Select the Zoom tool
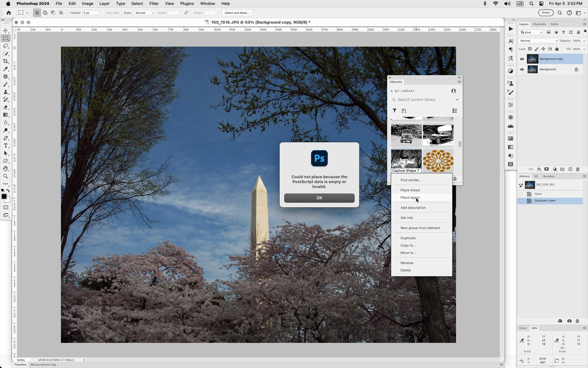Viewport: 588px width, 368px height. (6, 176)
